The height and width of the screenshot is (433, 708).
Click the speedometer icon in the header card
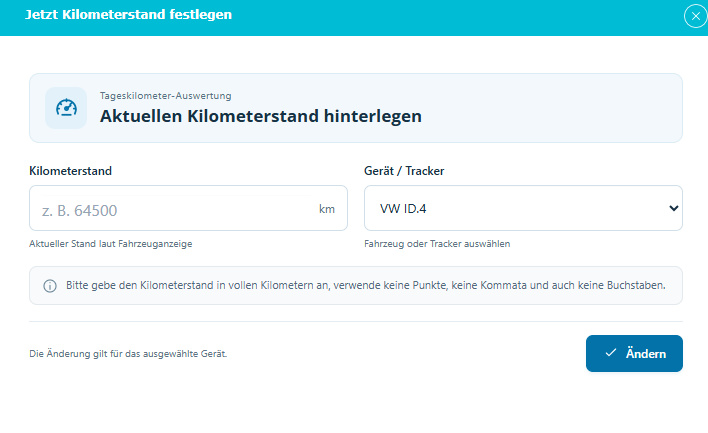pos(66,108)
